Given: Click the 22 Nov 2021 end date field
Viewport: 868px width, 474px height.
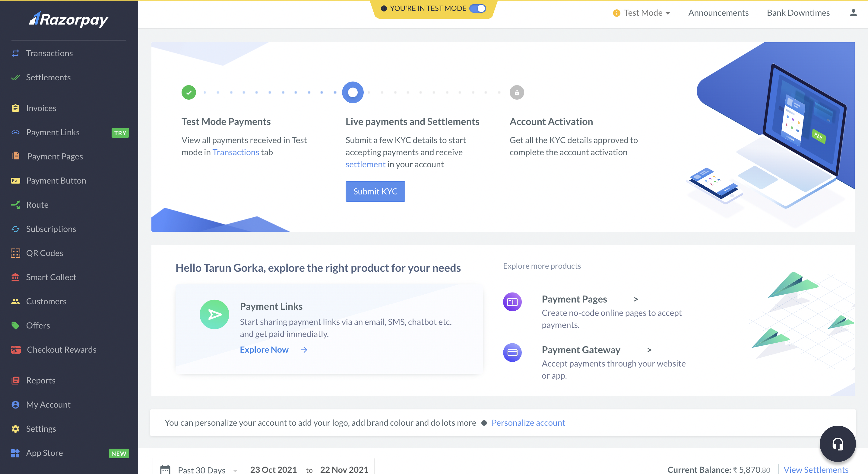Looking at the screenshot, I should tap(344, 469).
